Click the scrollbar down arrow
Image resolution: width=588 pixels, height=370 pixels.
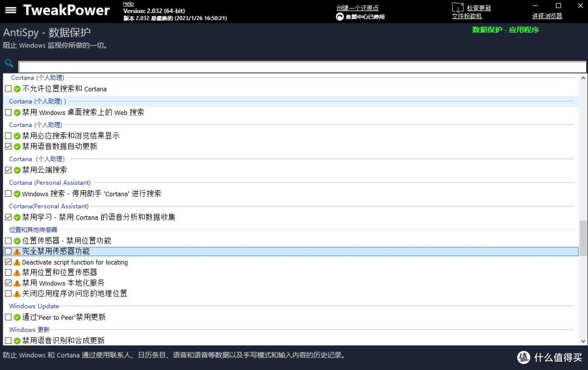583,341
